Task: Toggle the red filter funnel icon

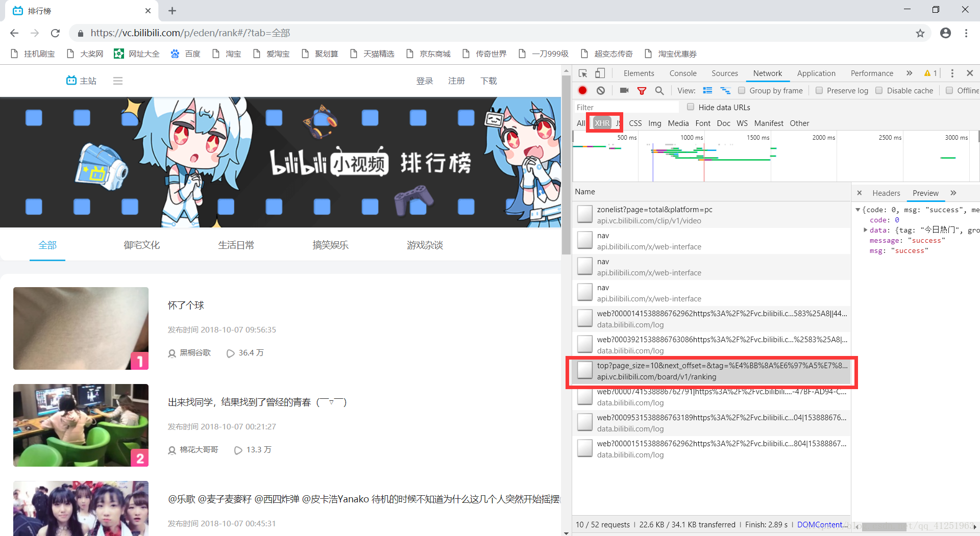Action: [x=642, y=91]
